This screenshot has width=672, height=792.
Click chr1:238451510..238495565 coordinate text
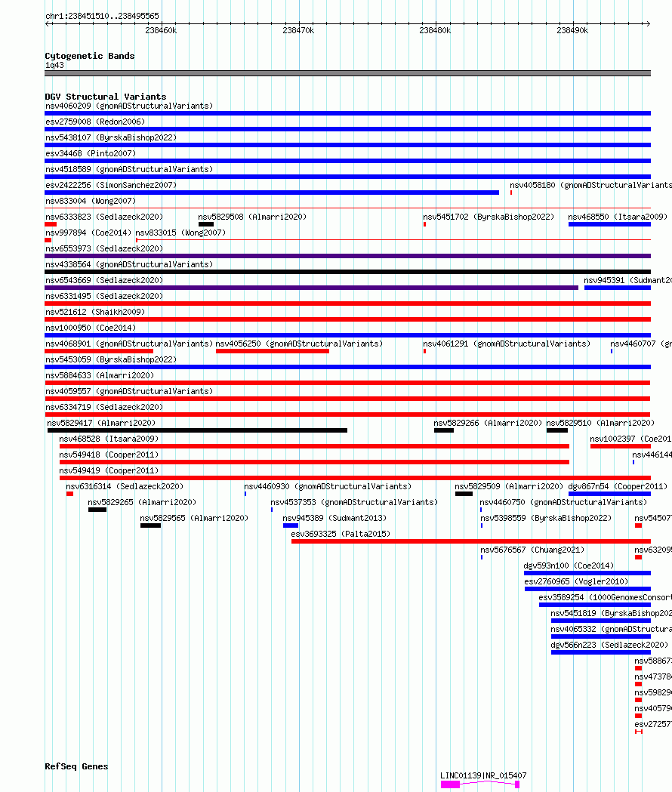click(102, 16)
